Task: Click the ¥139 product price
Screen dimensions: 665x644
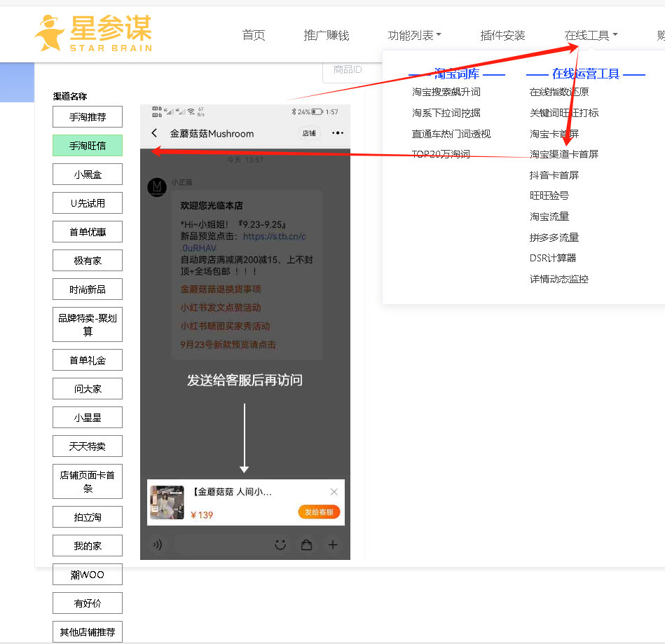Action: 202,515
